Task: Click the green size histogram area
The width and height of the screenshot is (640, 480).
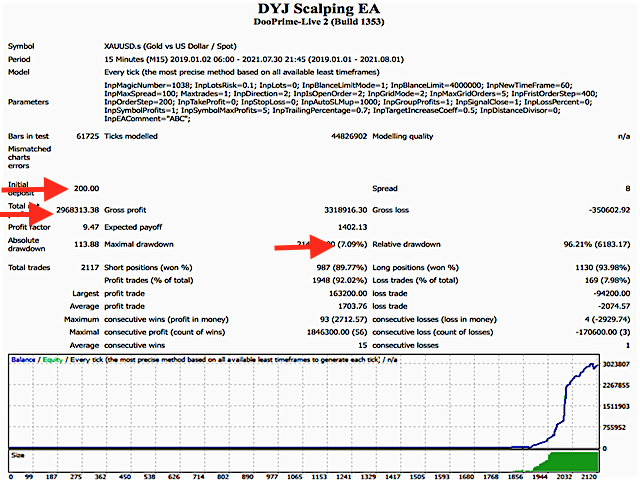Action: [x=573, y=462]
